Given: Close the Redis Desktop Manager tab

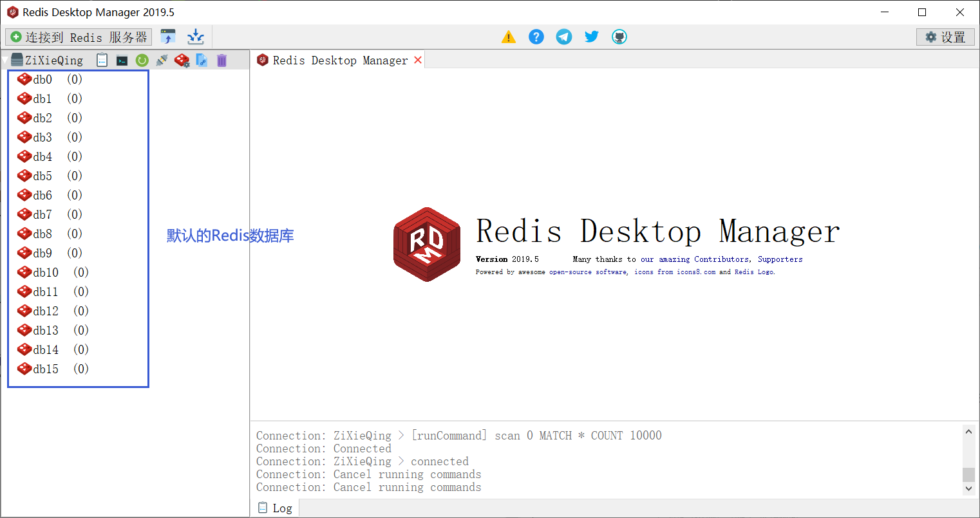Looking at the screenshot, I should pos(418,60).
